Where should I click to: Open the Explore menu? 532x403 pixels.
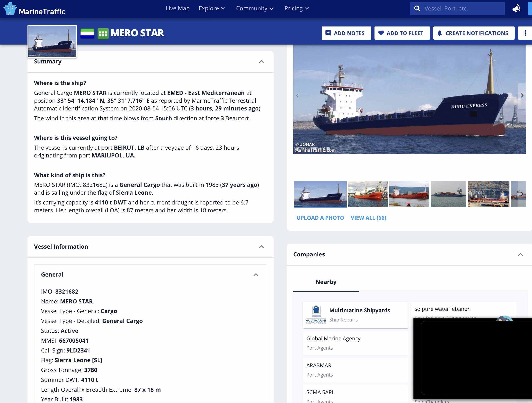pyautogui.click(x=212, y=8)
